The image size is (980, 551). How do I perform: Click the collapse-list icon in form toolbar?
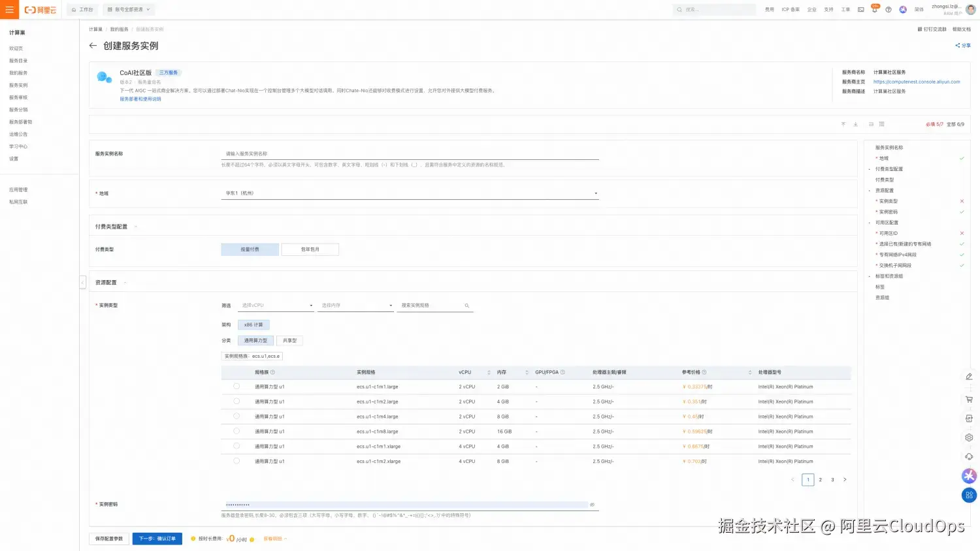871,124
